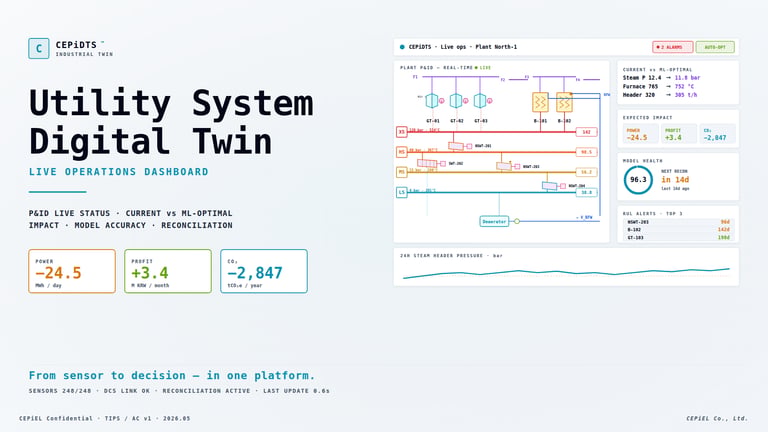Open the POWER −24.5 MWh/day card
This screenshot has width=768, height=432.
[x=72, y=271]
